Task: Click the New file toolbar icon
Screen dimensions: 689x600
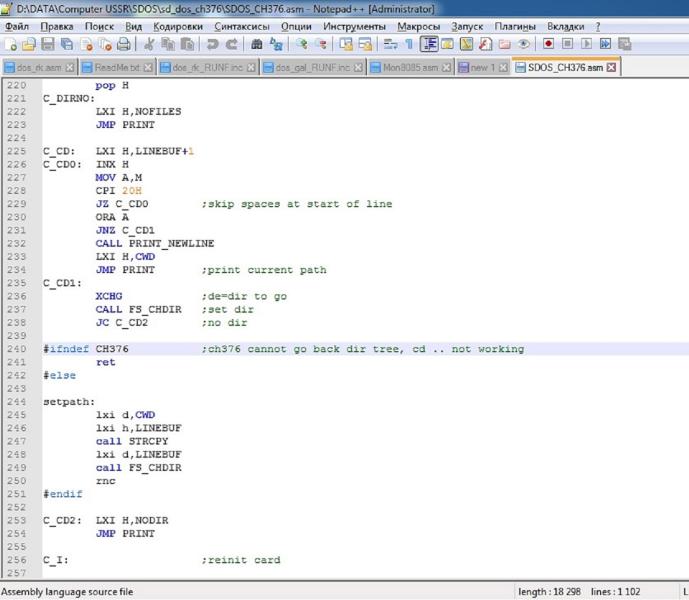Action: click(x=10, y=45)
